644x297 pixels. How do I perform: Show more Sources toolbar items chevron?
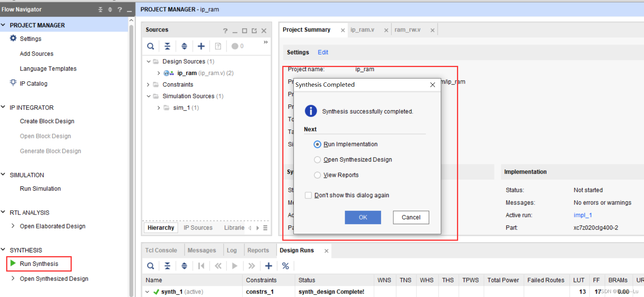click(x=266, y=42)
